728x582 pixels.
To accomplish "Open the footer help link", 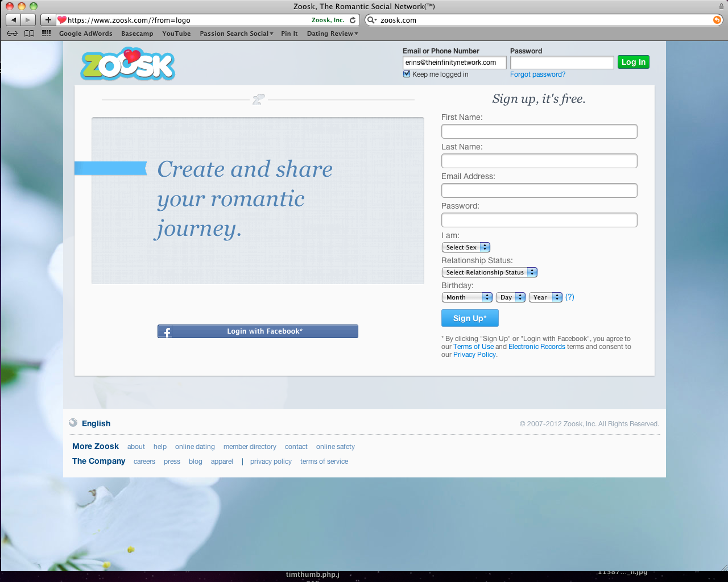I will point(160,447).
